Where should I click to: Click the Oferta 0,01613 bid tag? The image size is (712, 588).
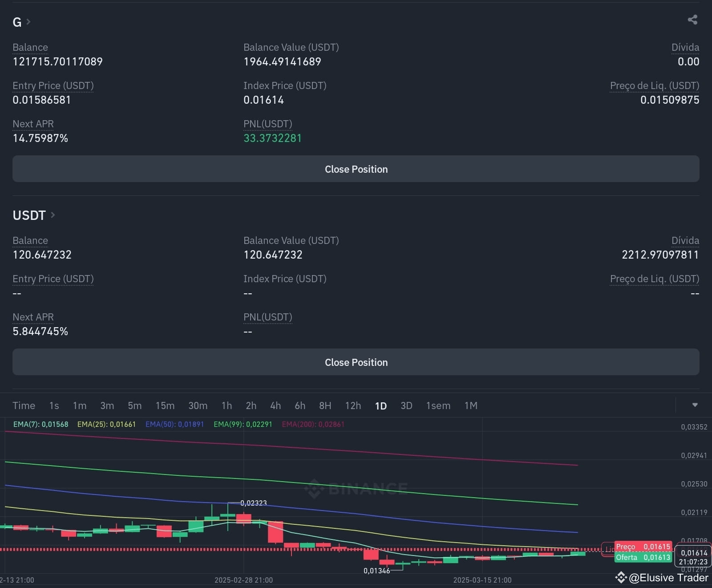coord(643,557)
